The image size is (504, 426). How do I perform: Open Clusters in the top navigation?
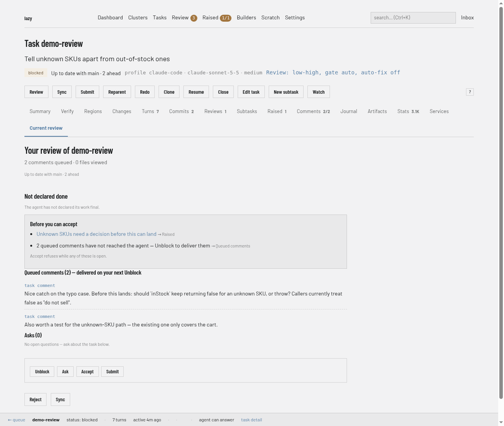(x=138, y=17)
